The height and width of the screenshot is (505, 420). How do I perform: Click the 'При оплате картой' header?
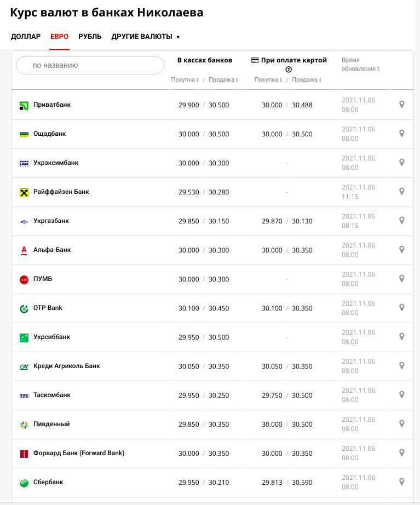point(289,60)
